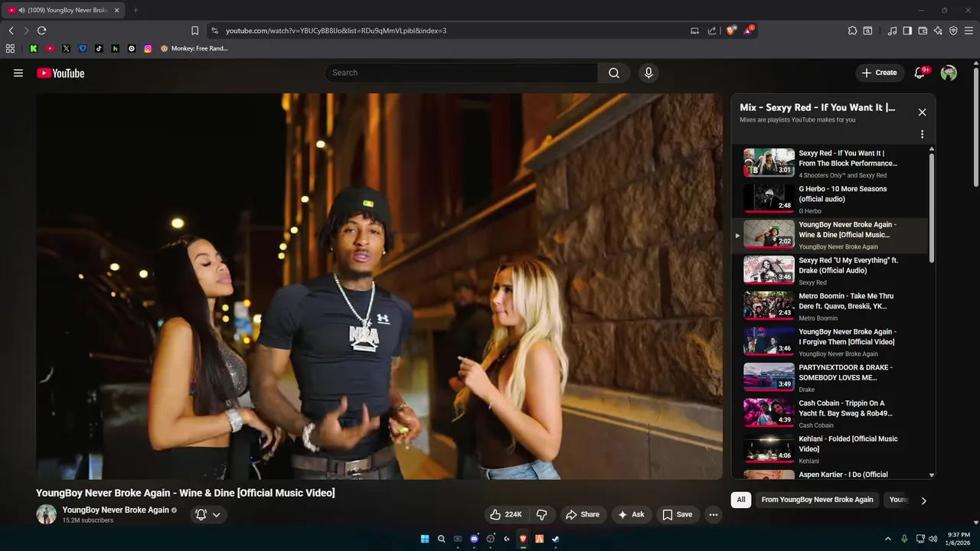This screenshot has height=551, width=980.
Task: Save the video to a playlist
Action: (677, 514)
